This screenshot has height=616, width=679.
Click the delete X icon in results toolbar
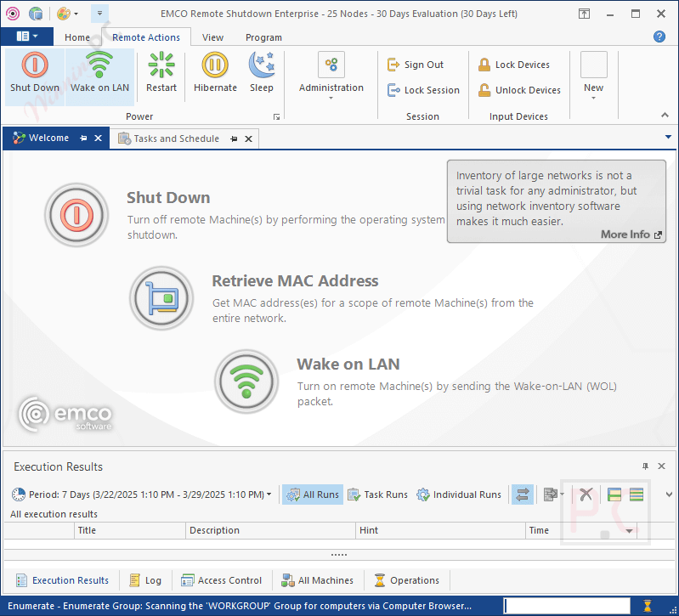586,494
